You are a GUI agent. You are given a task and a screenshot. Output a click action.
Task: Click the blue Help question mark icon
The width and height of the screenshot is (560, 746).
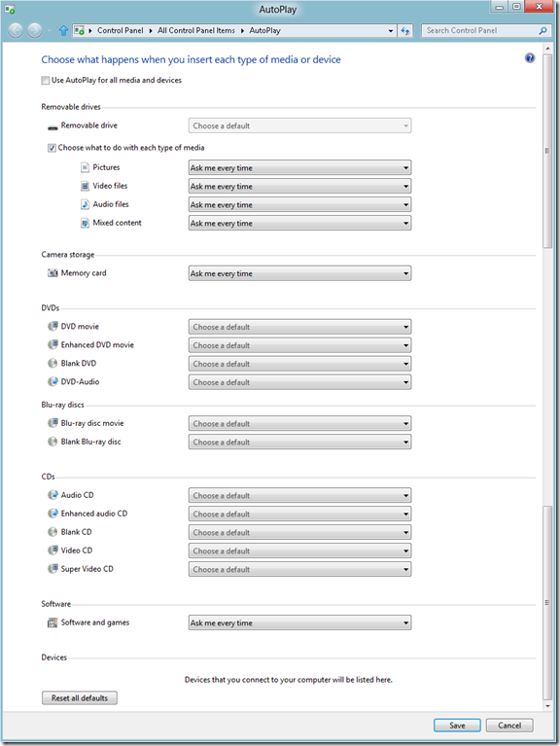click(x=530, y=58)
